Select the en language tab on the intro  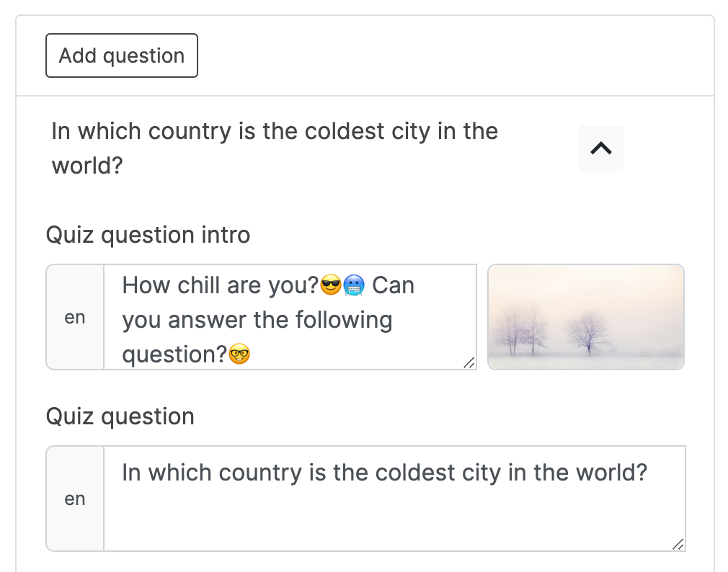pos(74,317)
